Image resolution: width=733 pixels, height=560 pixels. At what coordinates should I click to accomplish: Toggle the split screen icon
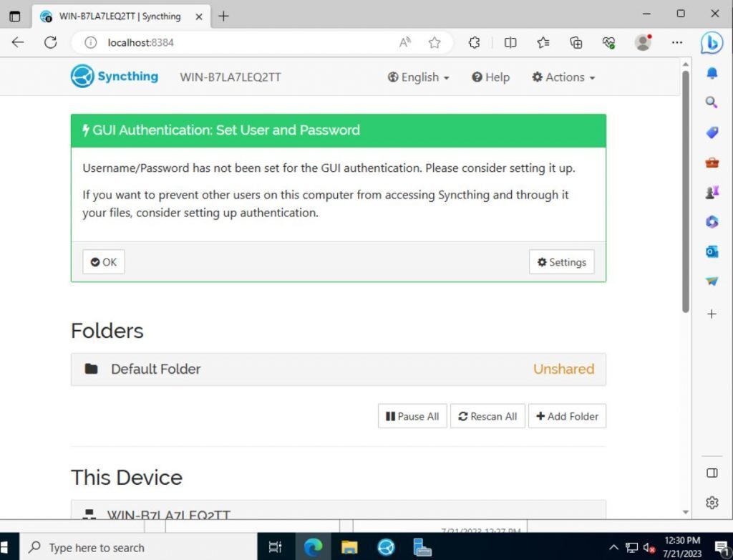tap(510, 42)
